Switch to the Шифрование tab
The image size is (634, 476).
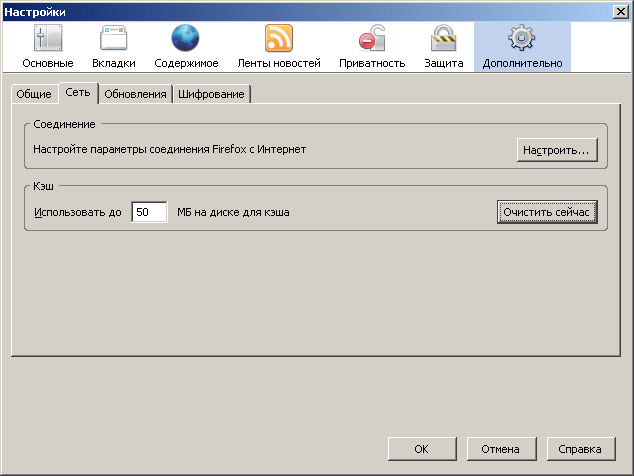click(211, 94)
